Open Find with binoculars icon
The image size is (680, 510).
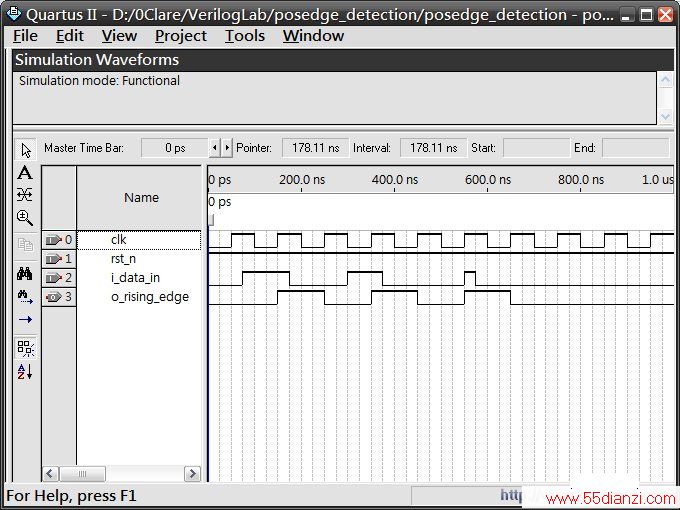coord(25,274)
